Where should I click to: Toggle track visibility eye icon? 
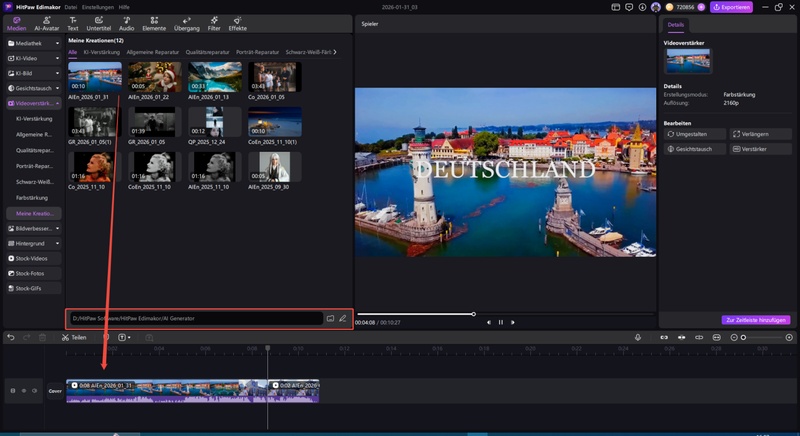click(x=23, y=391)
